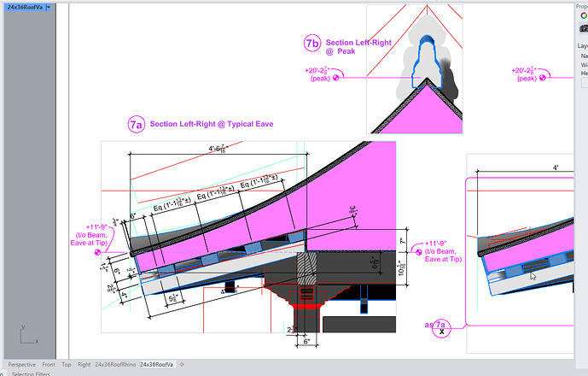Select the 6" dimension at eave tip

[133, 216]
